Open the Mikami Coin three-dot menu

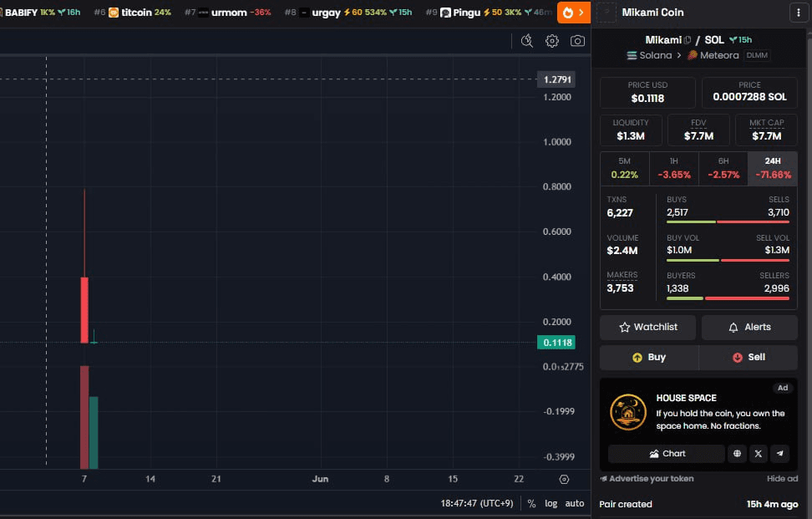798,13
